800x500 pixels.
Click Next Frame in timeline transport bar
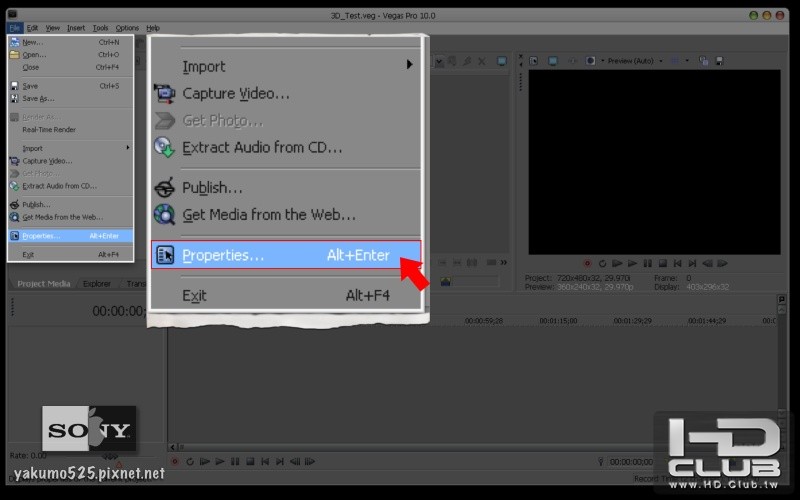click(x=310, y=461)
